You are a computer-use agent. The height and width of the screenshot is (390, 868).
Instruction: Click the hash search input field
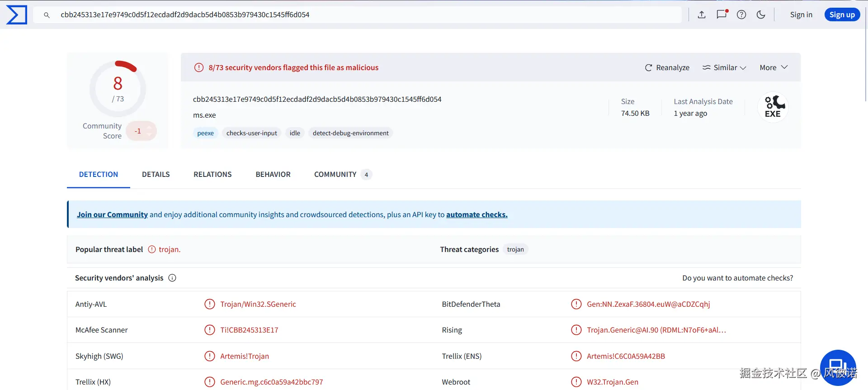click(362, 14)
